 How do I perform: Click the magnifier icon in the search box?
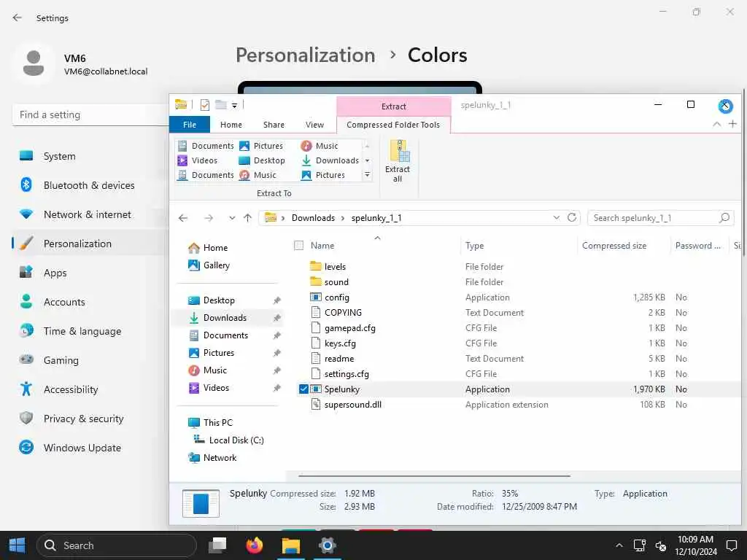click(724, 217)
